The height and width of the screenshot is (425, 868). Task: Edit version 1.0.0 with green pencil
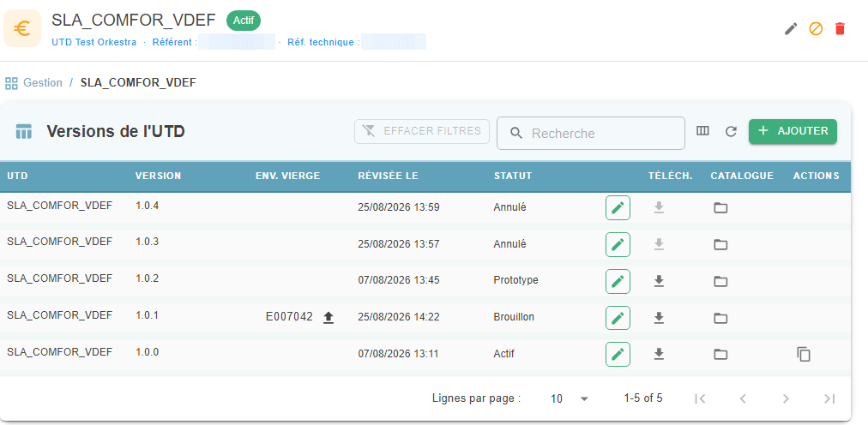click(x=618, y=354)
